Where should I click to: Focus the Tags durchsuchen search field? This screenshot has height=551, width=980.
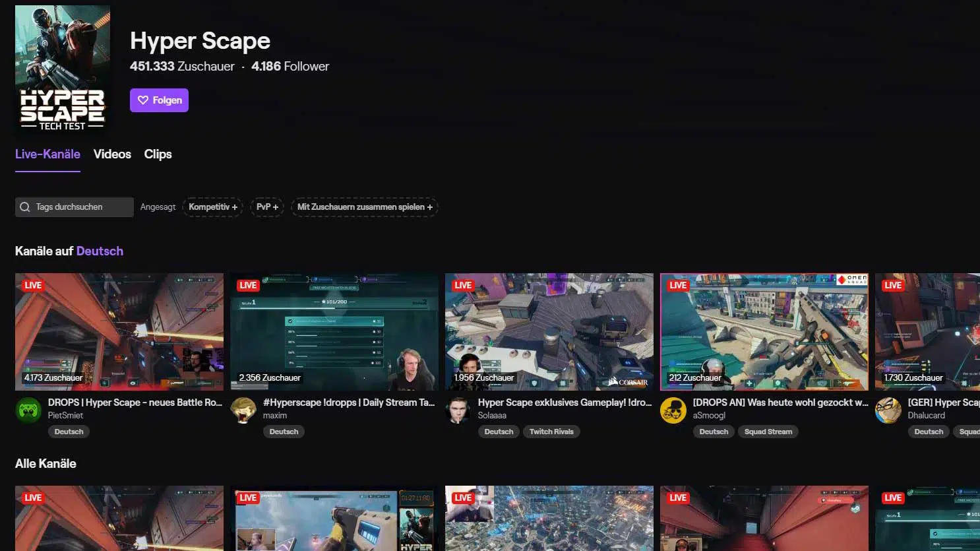75,207
